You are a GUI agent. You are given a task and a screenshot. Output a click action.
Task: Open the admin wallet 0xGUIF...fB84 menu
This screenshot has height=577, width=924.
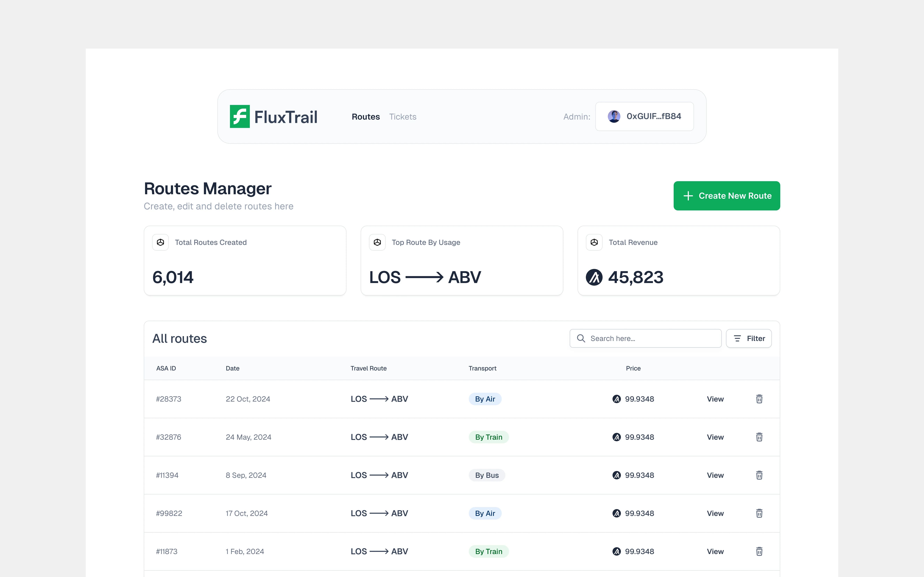[x=645, y=116]
